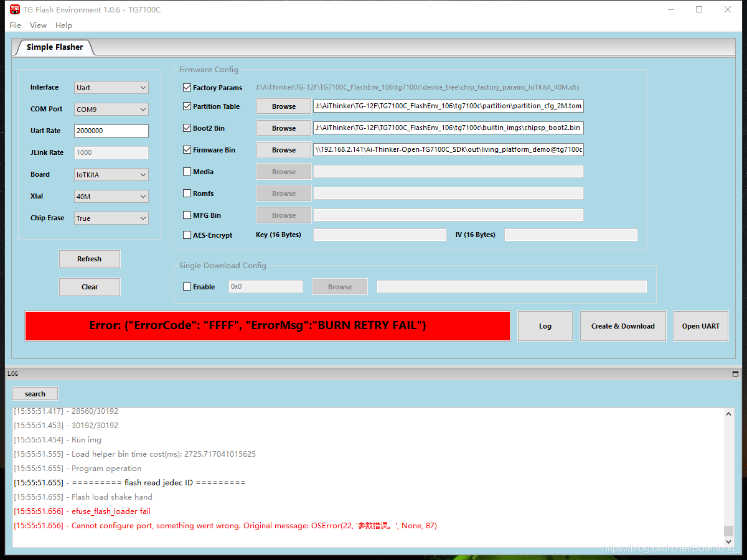Open the File menu
747x560 pixels.
(x=16, y=26)
